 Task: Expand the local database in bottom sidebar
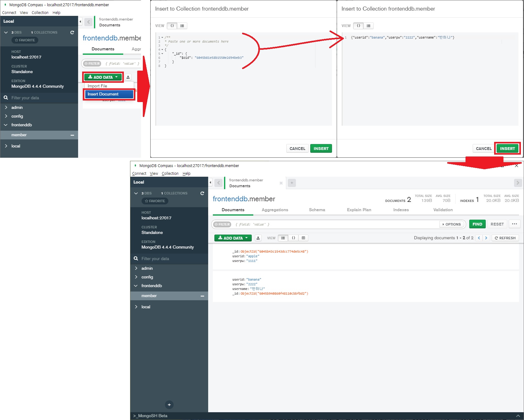coord(136,307)
